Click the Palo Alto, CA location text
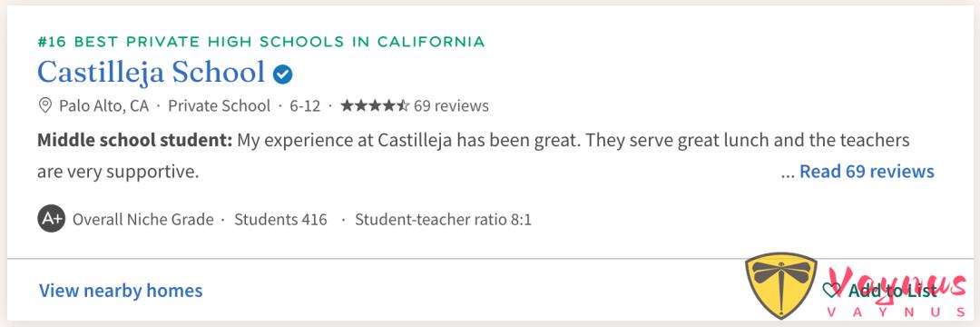Viewport: 980px width, 327px height. click(103, 105)
